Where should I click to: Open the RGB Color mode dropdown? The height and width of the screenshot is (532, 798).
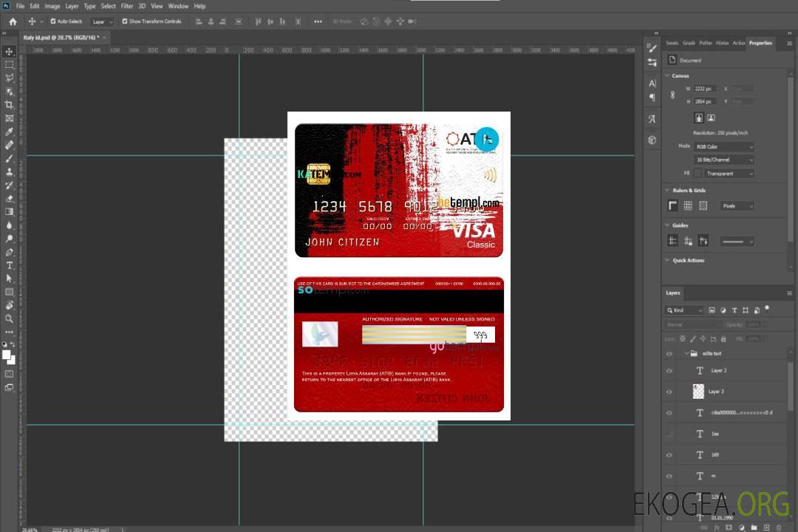point(723,146)
